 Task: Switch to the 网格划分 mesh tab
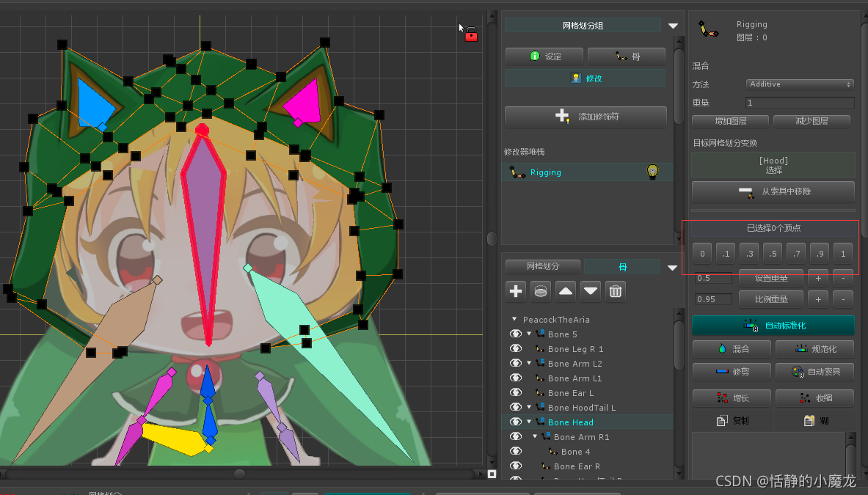coord(543,266)
